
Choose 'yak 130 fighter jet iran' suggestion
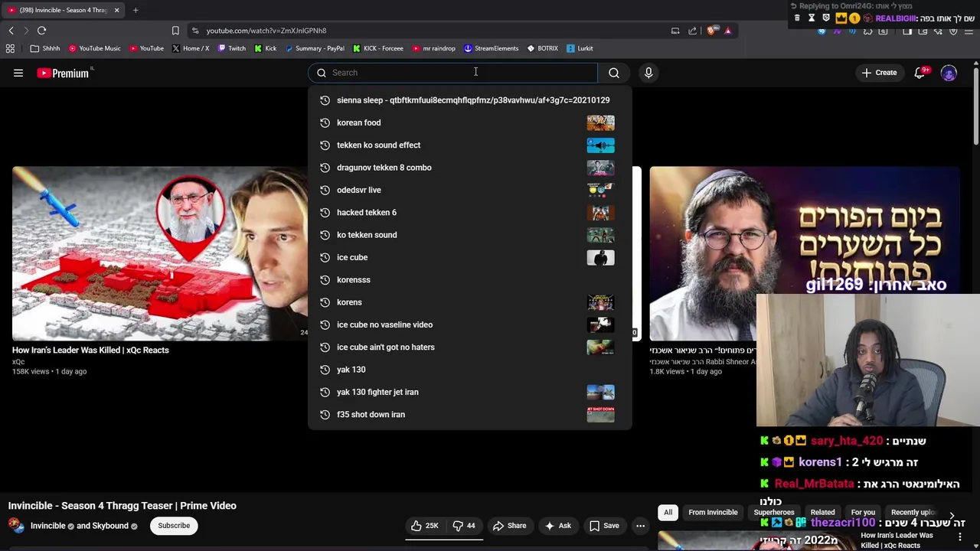click(x=470, y=392)
